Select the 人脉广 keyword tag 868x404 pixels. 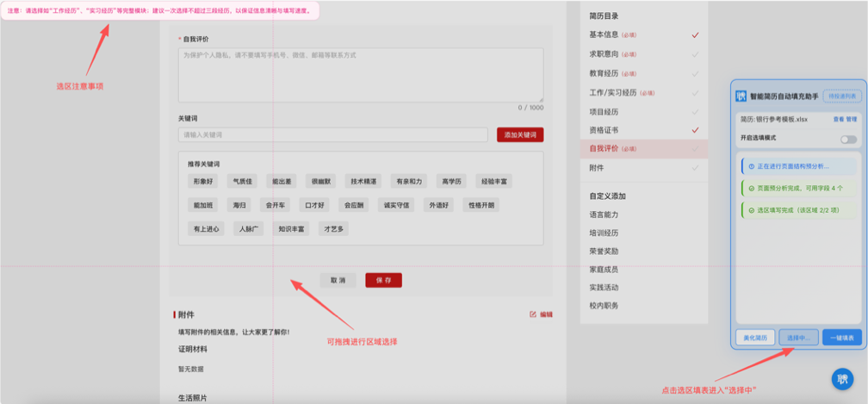coord(249,229)
